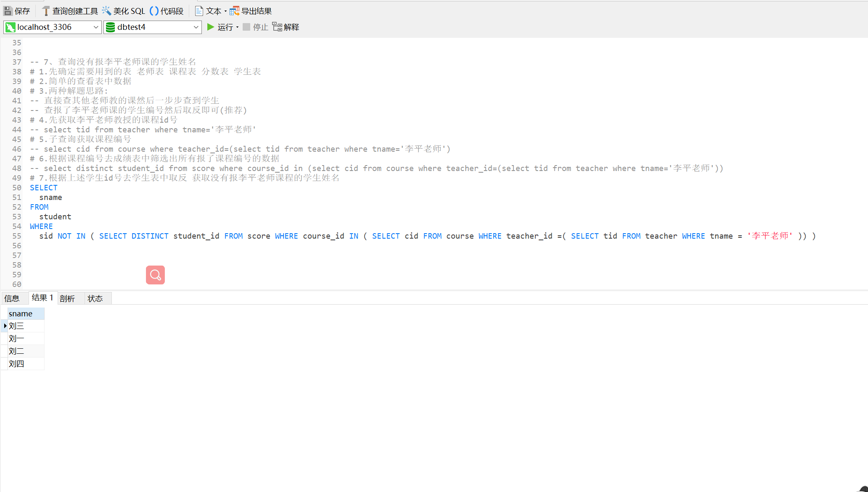Click the Explain (解释) icon

[x=277, y=27]
